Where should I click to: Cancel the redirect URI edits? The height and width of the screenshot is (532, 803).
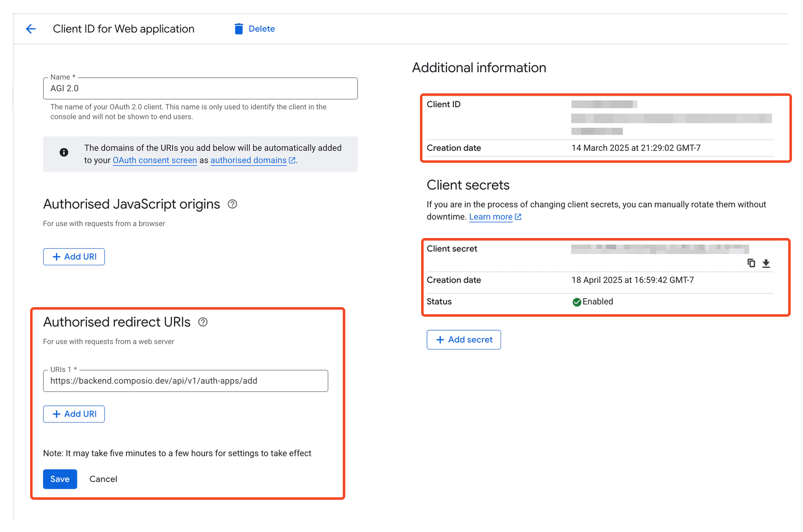click(x=103, y=479)
